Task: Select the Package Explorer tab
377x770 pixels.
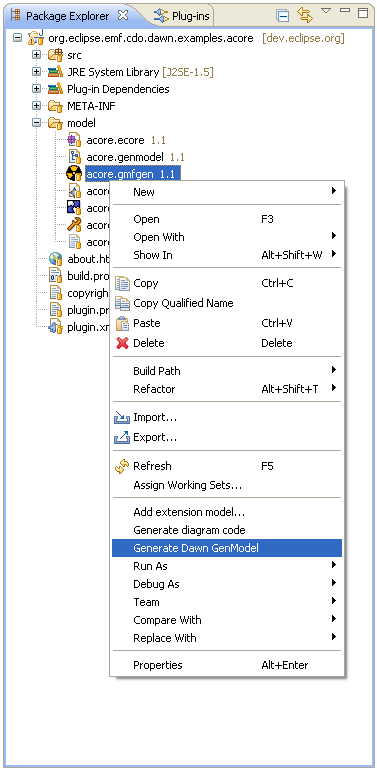Action: click(67, 16)
